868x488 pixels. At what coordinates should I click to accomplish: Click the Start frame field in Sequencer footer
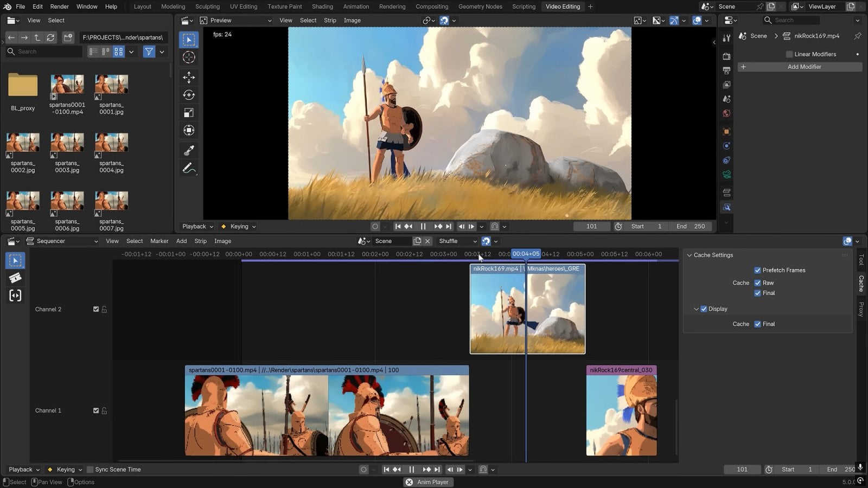tap(796, 470)
